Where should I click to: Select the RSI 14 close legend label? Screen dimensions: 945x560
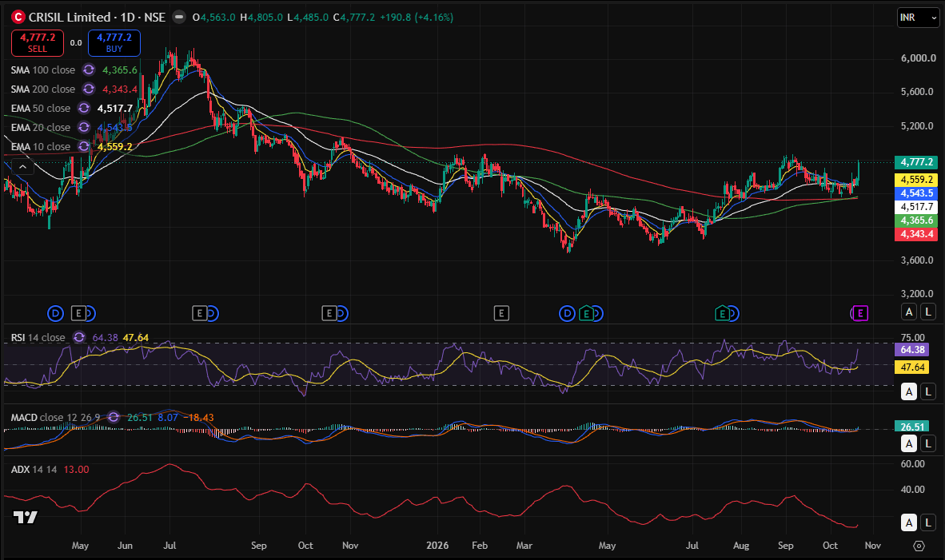38,338
